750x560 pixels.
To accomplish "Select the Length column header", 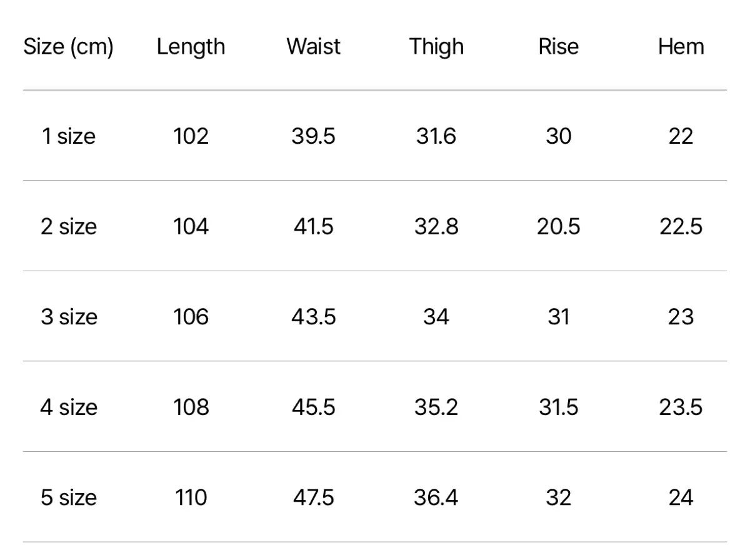I will coord(191,47).
